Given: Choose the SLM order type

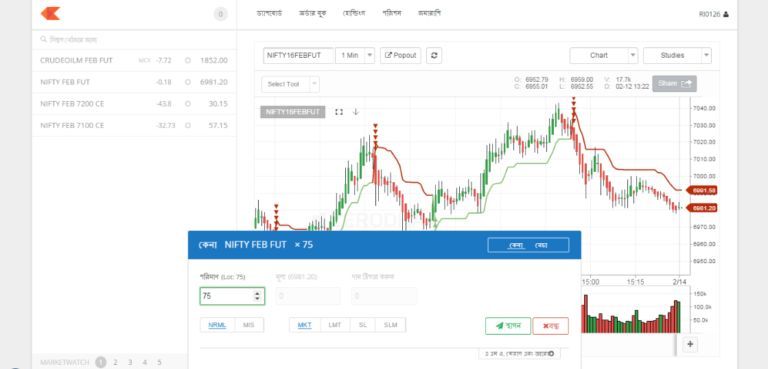Looking at the screenshot, I should (x=390, y=325).
